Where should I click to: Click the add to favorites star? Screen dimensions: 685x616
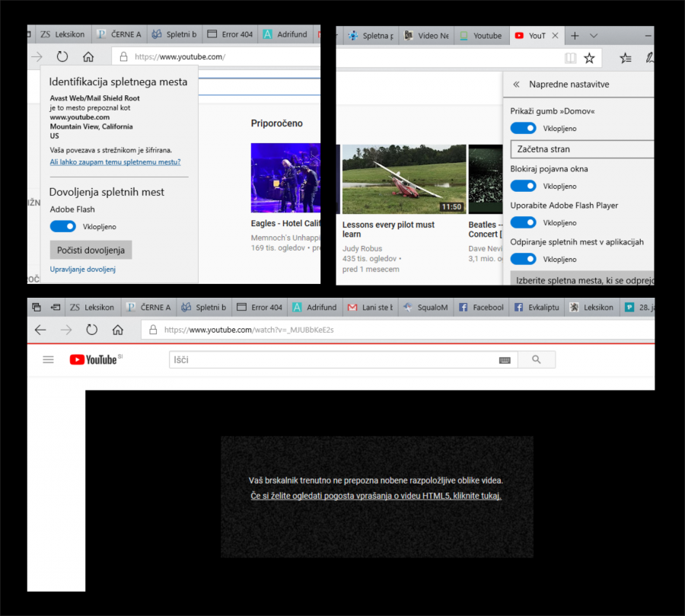(589, 58)
